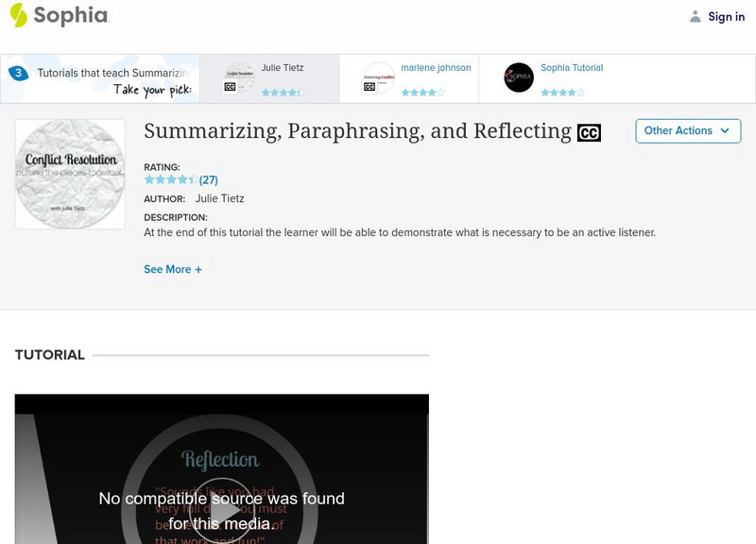
Task: Select the marlene johnson tutorial tab
Action: click(409, 78)
